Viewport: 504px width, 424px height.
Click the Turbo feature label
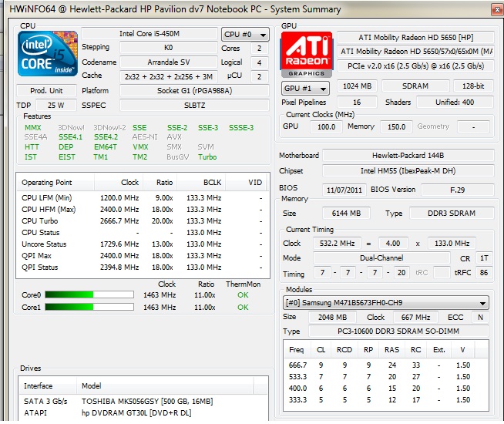pos(207,156)
